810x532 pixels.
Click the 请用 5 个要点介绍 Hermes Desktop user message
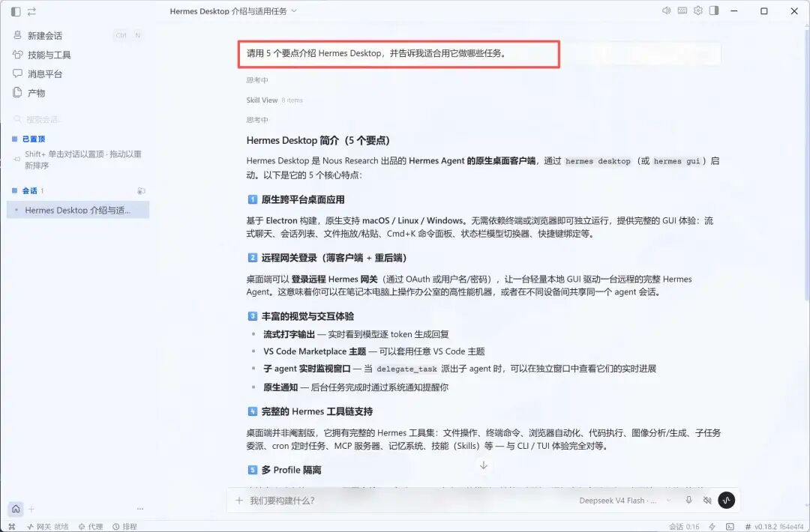tap(376, 53)
